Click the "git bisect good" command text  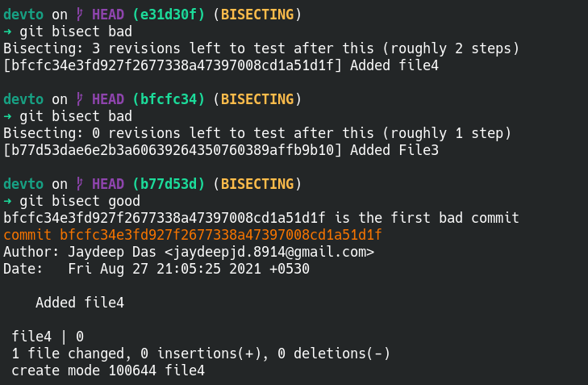coord(80,201)
